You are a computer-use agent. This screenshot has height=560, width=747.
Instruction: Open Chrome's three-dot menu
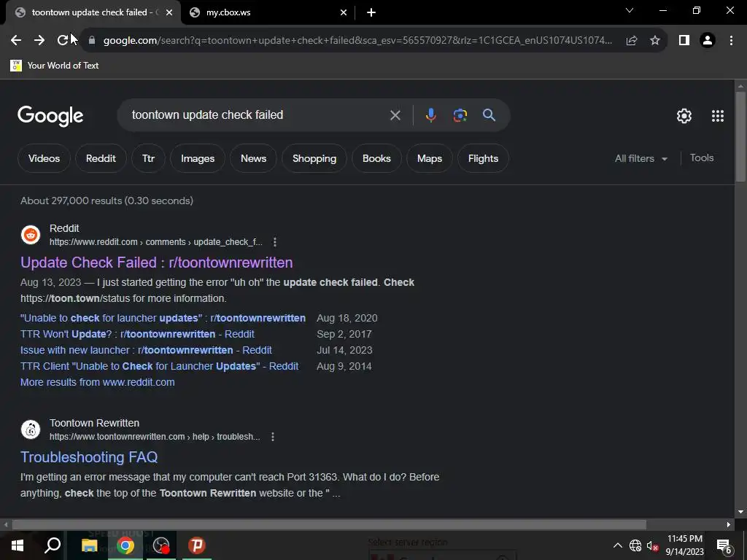tap(731, 41)
